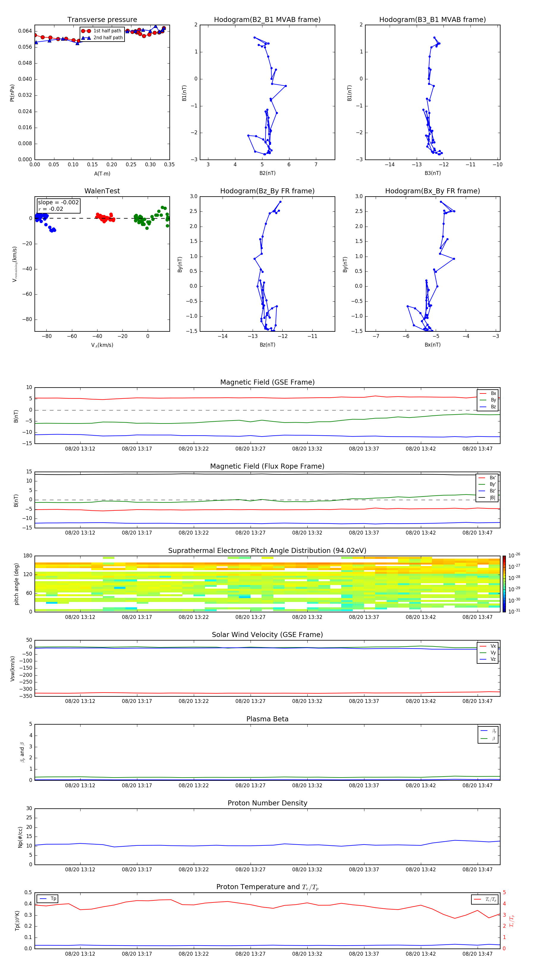Click the "V_A(km/s)" x-axis label in WalenTest
535x980 pixels.
[x=102, y=345]
